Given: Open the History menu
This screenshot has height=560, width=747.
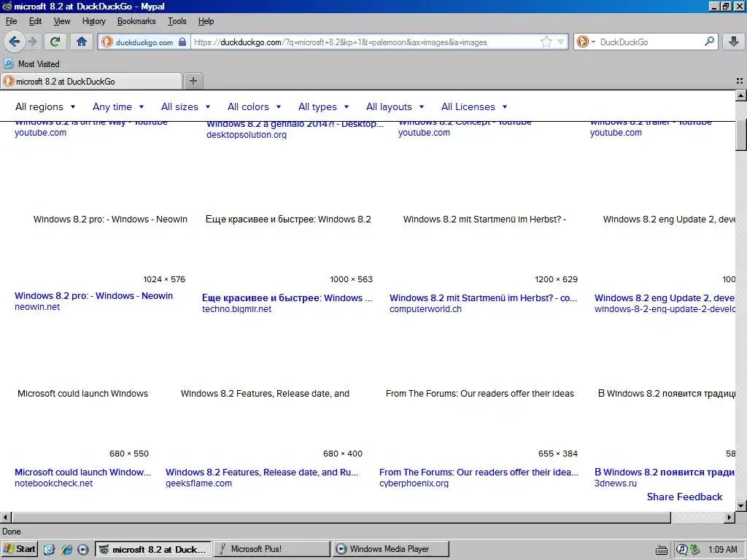Looking at the screenshot, I should pos(93,21).
